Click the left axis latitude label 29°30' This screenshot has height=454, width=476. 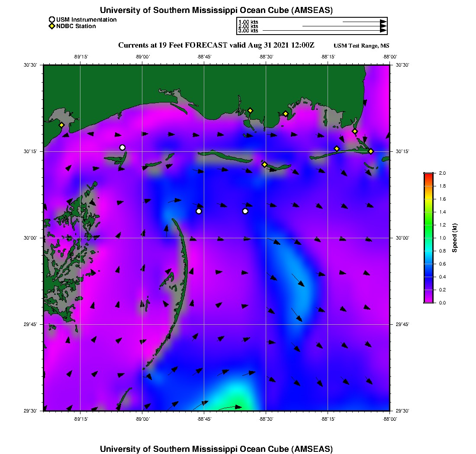point(30,411)
